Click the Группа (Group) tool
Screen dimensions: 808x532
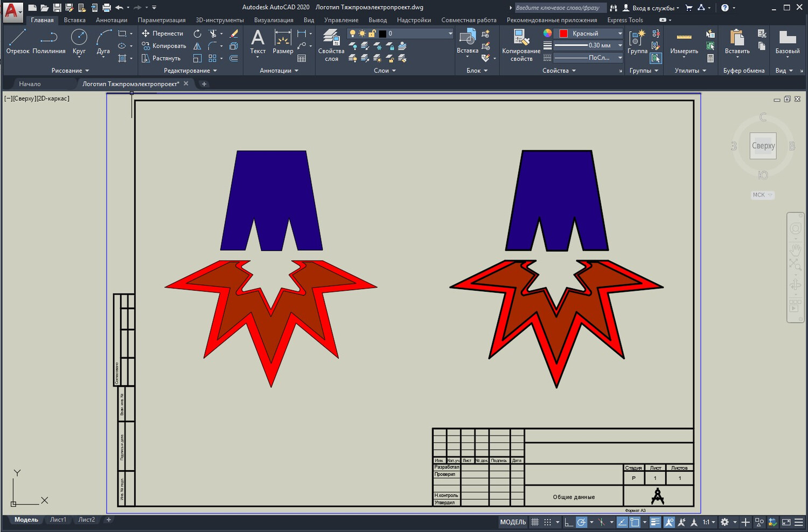pos(637,42)
